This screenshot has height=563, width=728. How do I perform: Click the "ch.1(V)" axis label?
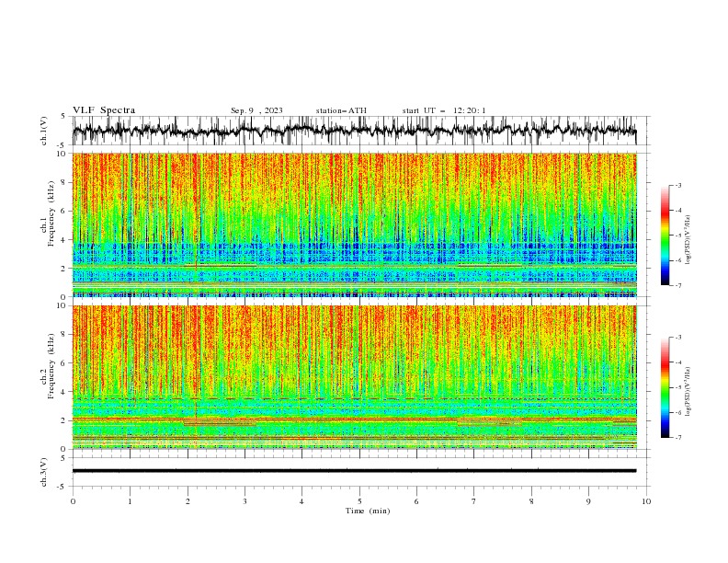tap(44, 131)
